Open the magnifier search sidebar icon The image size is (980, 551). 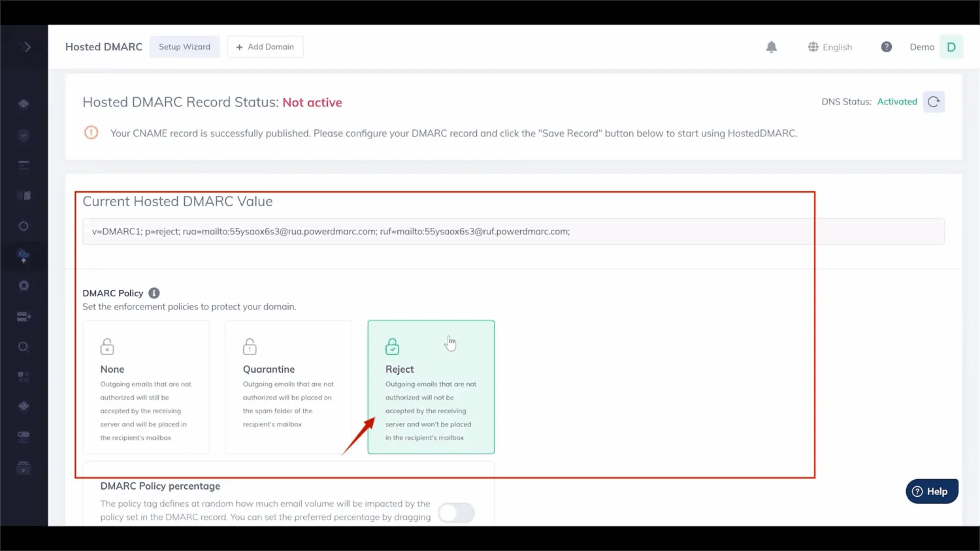pos(24,347)
